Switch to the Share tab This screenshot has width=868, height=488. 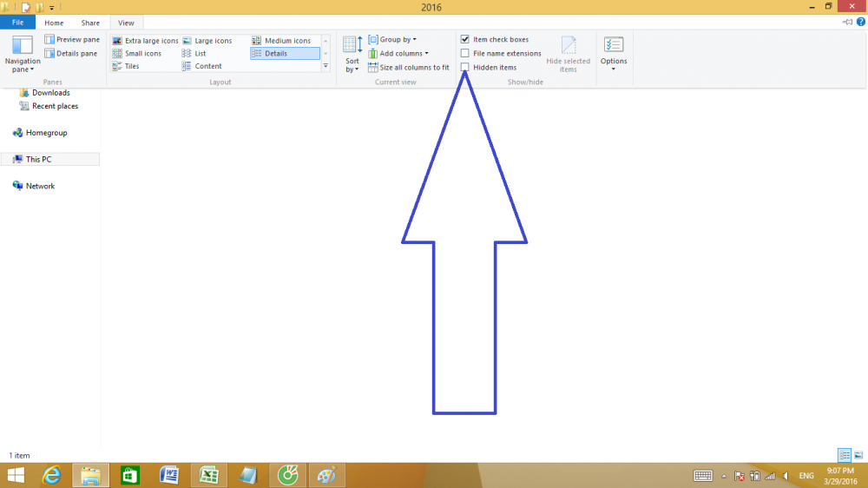(90, 23)
